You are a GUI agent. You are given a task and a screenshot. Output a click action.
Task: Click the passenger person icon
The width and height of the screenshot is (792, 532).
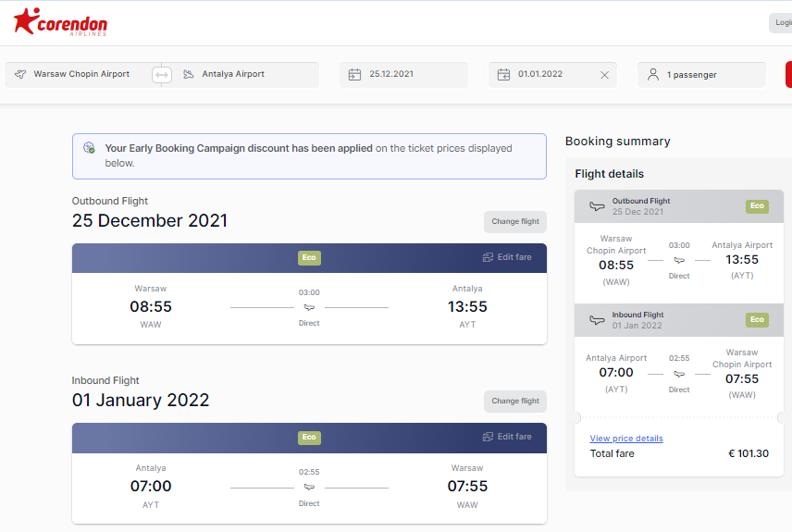tap(653, 75)
